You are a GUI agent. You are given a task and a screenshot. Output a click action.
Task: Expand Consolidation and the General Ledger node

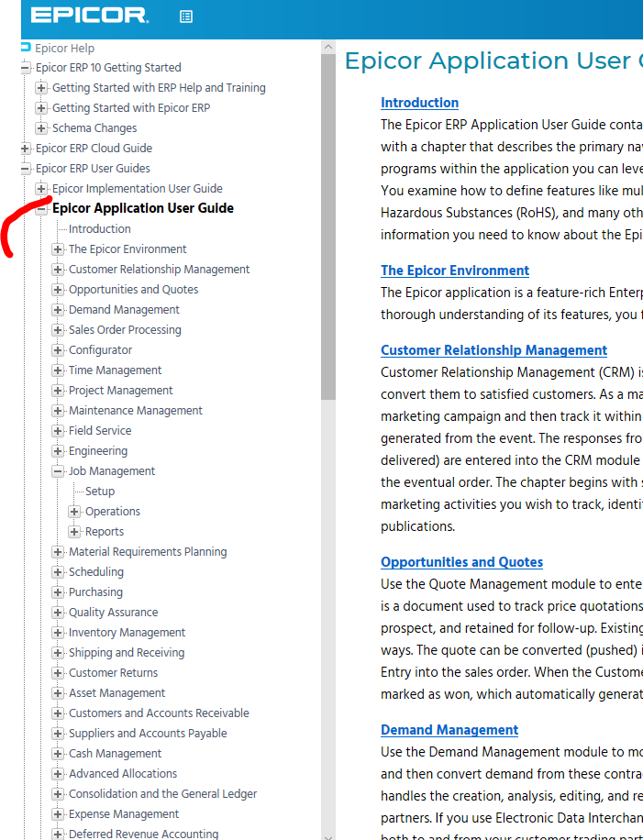click(x=58, y=794)
